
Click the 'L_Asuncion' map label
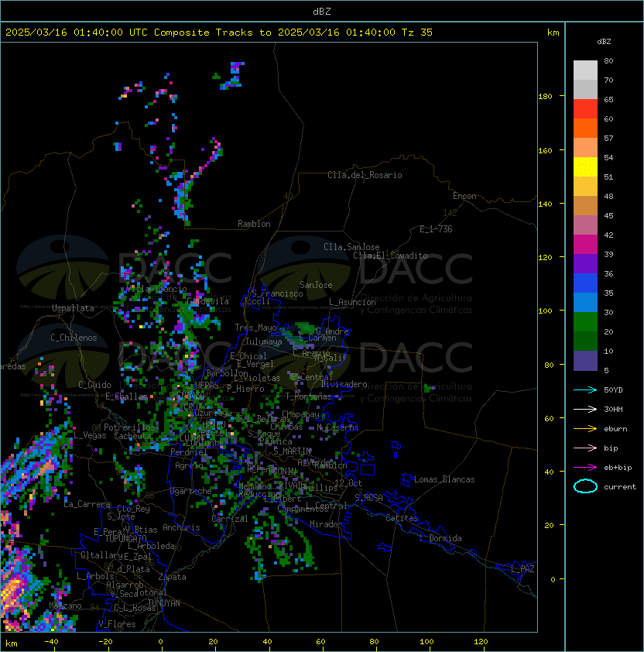(352, 302)
